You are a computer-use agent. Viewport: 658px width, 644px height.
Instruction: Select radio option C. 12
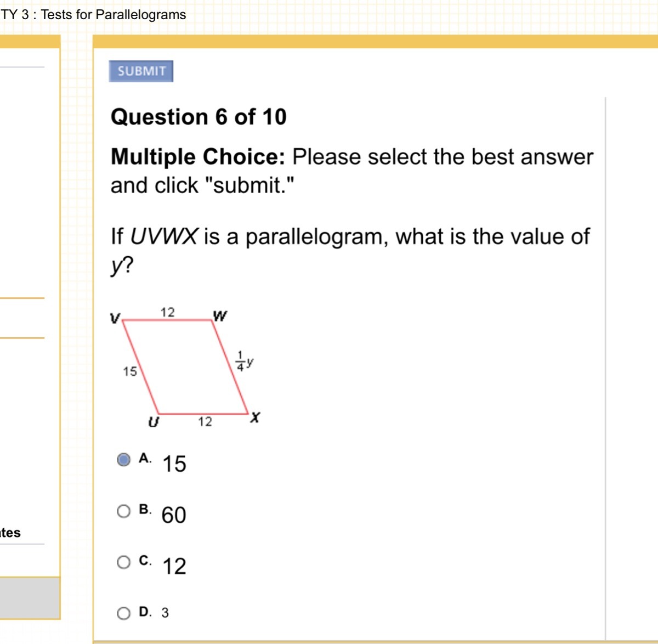(124, 562)
